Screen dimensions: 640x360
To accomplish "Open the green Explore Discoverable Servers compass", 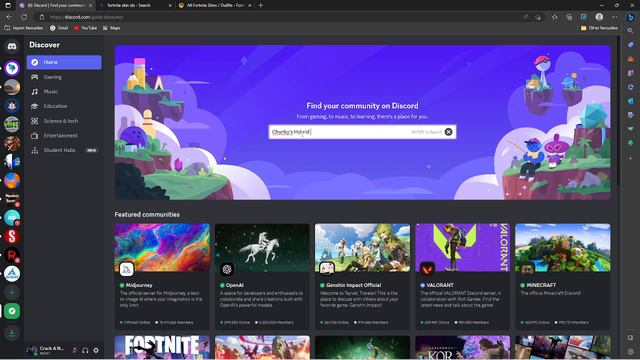I will (x=12, y=311).
